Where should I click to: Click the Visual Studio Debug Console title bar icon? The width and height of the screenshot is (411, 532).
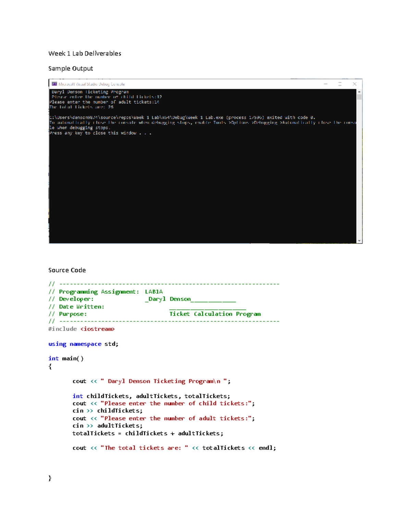(x=54, y=84)
